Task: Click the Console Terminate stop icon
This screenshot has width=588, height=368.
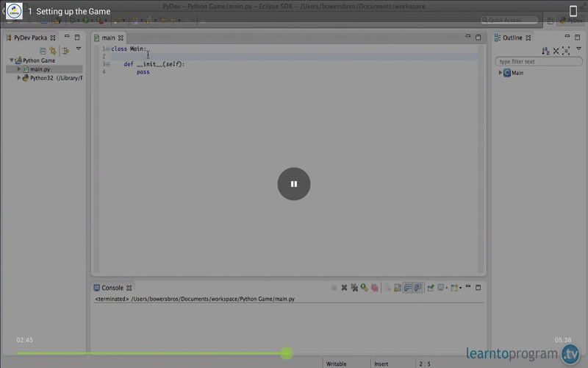Action: coord(334,288)
